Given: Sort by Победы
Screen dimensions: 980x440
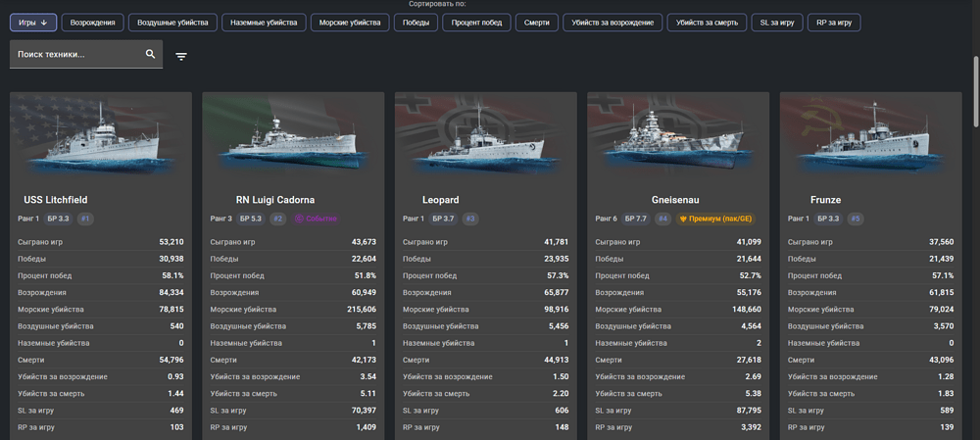Looking at the screenshot, I should click(416, 23).
